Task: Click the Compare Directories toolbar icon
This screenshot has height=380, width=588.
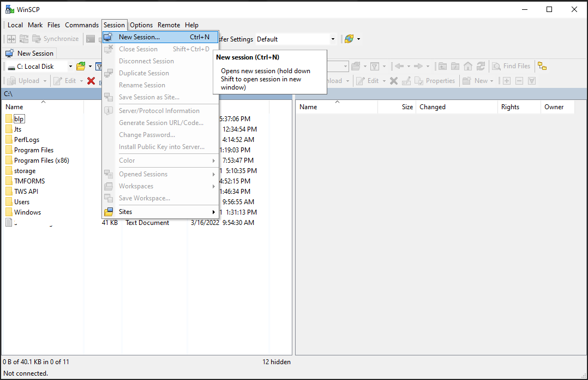Action: click(11, 39)
